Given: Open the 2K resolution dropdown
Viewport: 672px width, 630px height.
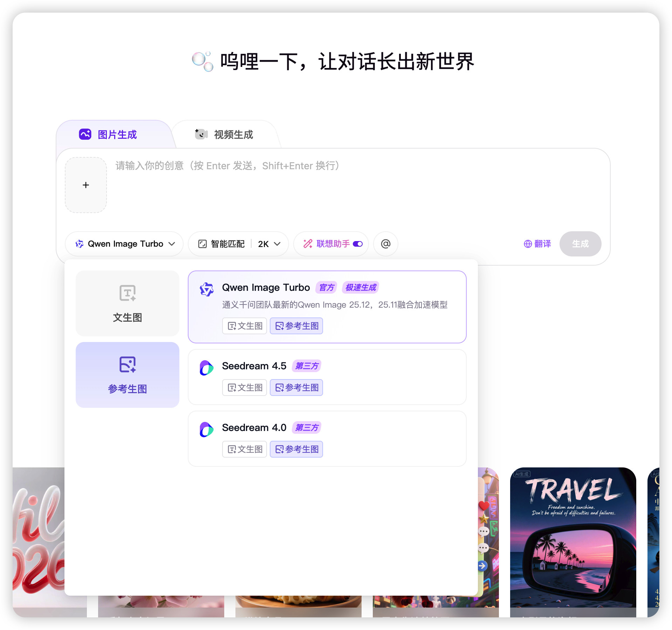Looking at the screenshot, I should coord(268,244).
